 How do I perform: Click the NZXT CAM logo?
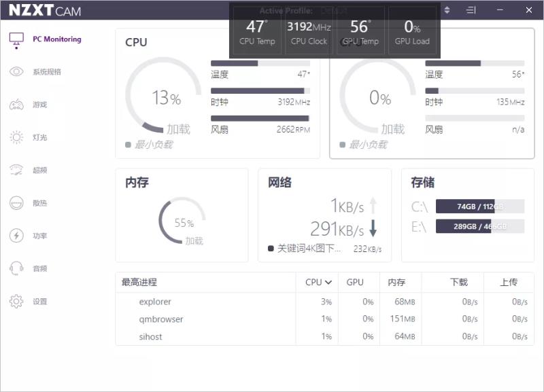[x=45, y=10]
